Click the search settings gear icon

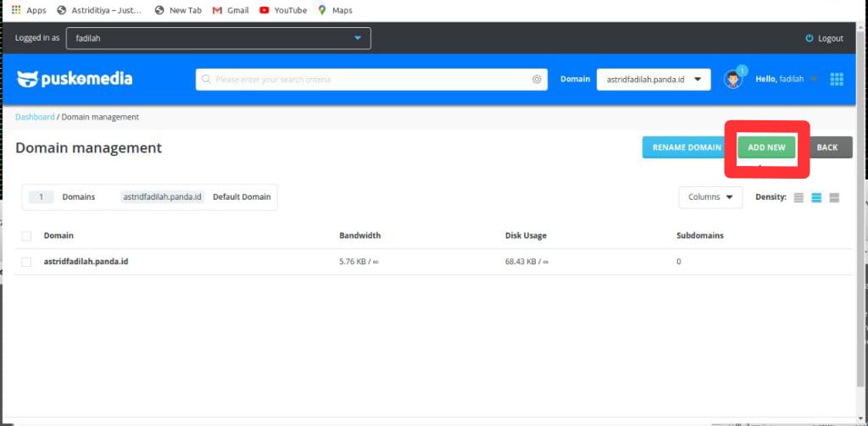click(537, 80)
